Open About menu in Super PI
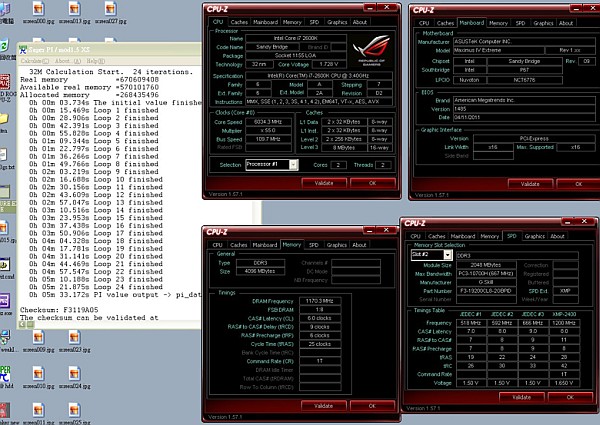The image size is (600, 425). pyautogui.click(x=68, y=61)
